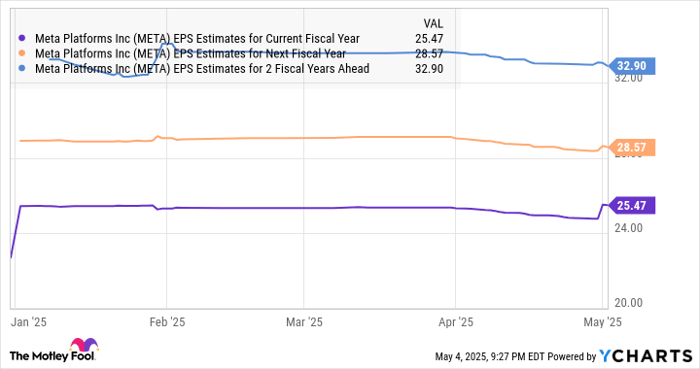700x369 pixels.
Task: Click the orange 28.57 value flag
Action: click(631, 147)
